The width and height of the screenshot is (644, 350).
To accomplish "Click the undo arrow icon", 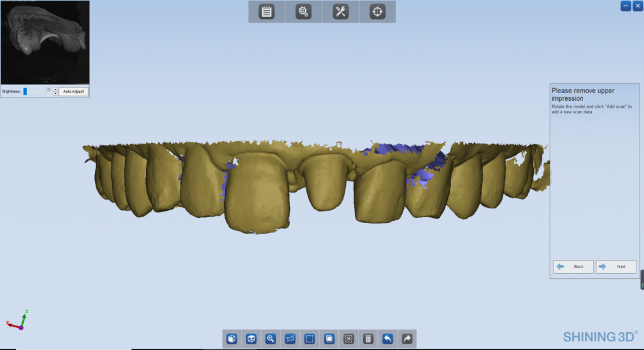I will [x=387, y=339].
